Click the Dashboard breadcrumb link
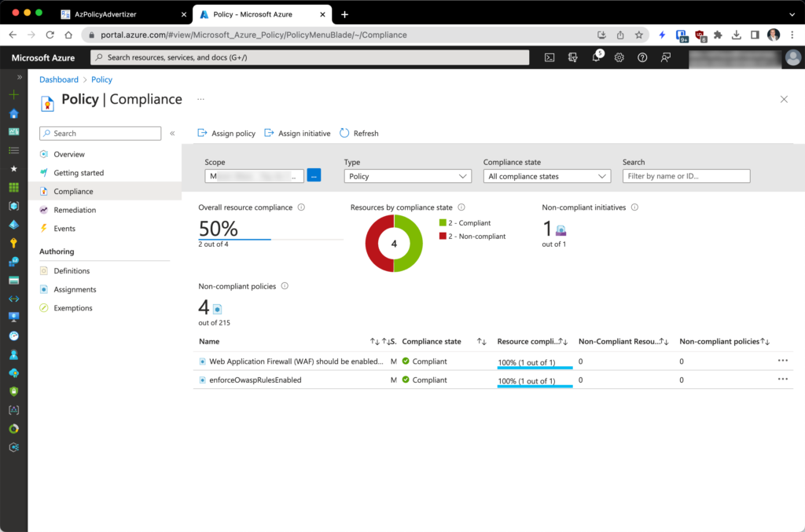805x532 pixels. tap(58, 79)
